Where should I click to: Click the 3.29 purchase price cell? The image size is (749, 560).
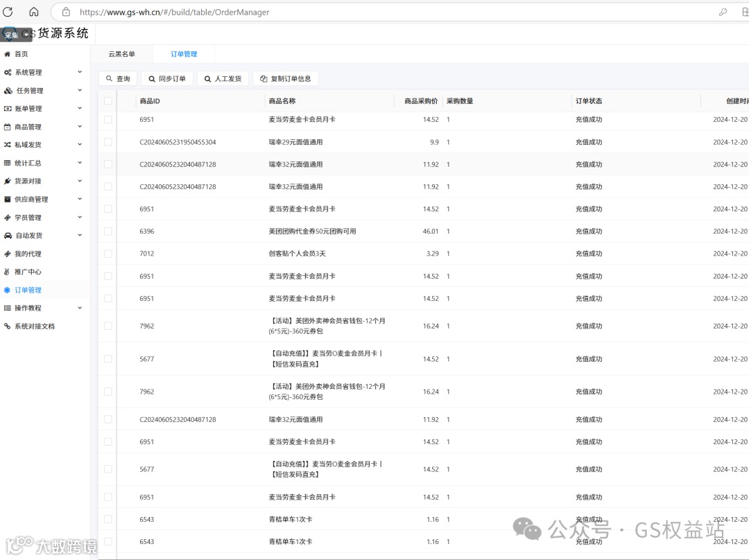432,254
